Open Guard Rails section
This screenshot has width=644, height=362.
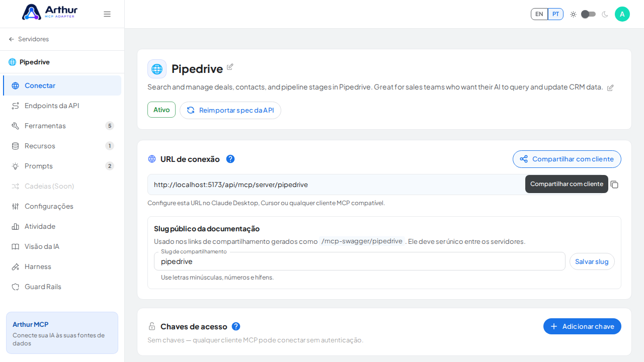[62, 287]
